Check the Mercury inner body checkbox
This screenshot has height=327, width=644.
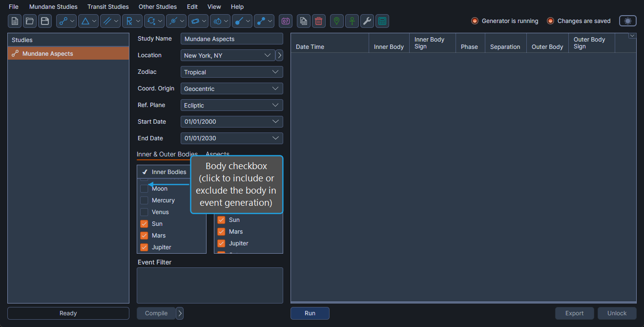[144, 200]
